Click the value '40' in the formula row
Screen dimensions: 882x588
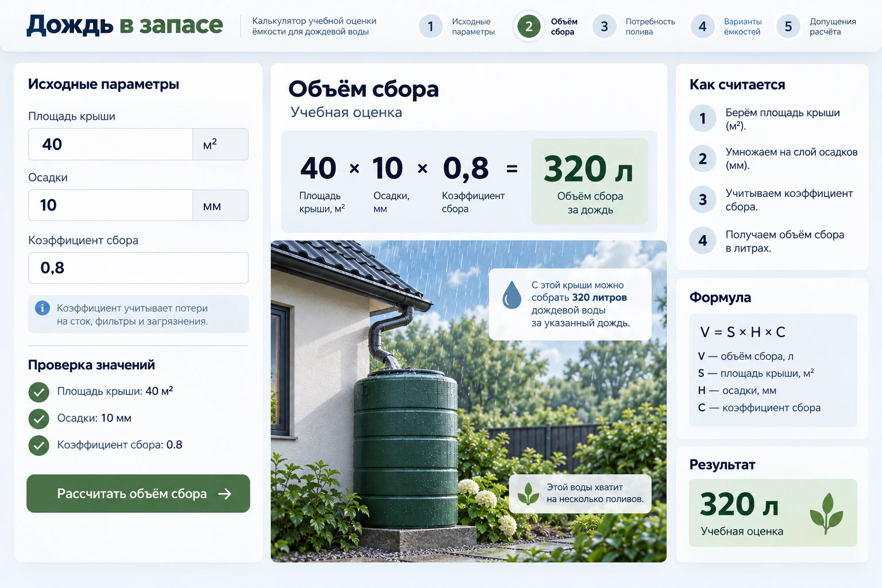tap(318, 168)
